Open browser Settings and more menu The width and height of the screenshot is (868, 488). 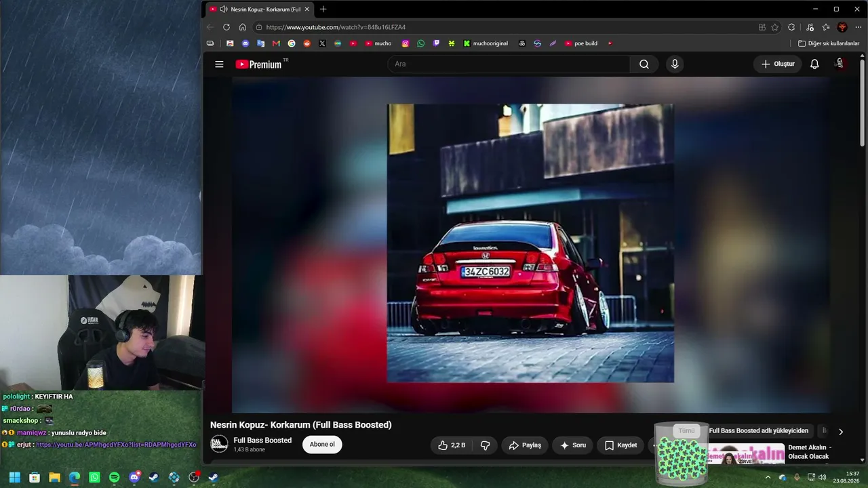click(x=859, y=27)
